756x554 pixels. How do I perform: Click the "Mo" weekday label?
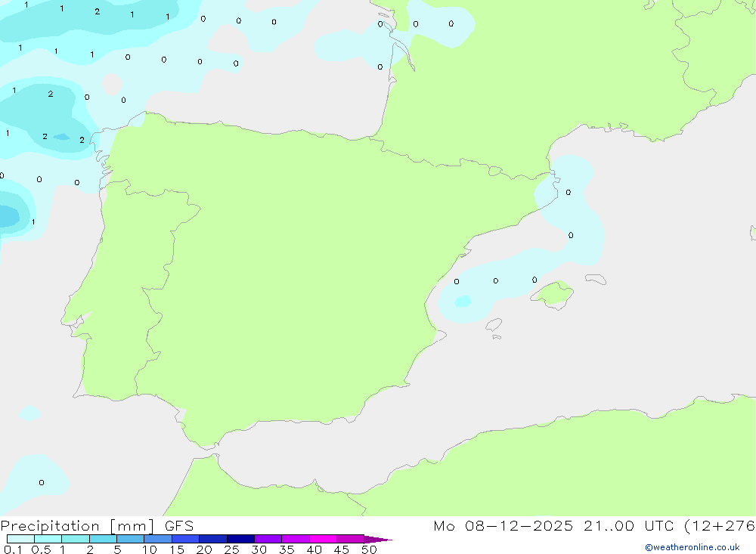coord(444,525)
